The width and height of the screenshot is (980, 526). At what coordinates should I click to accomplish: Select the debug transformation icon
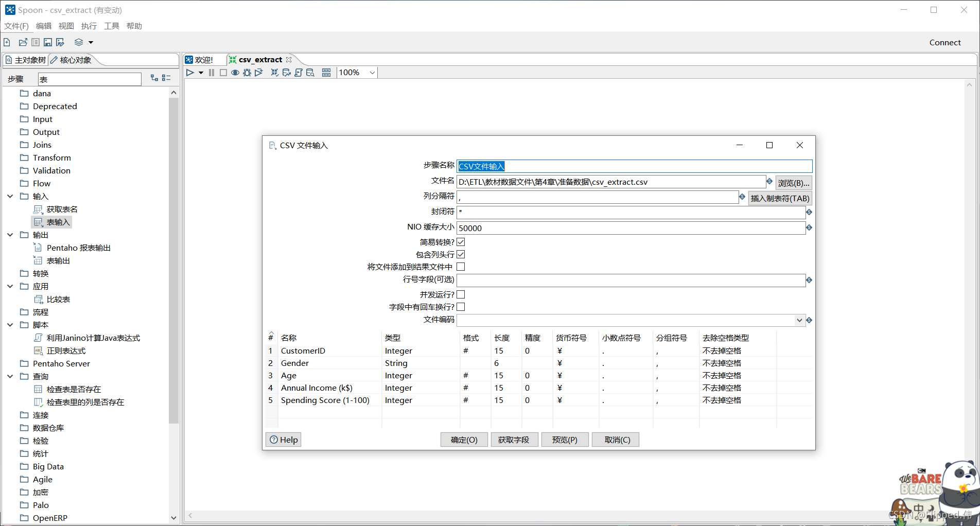[247, 72]
